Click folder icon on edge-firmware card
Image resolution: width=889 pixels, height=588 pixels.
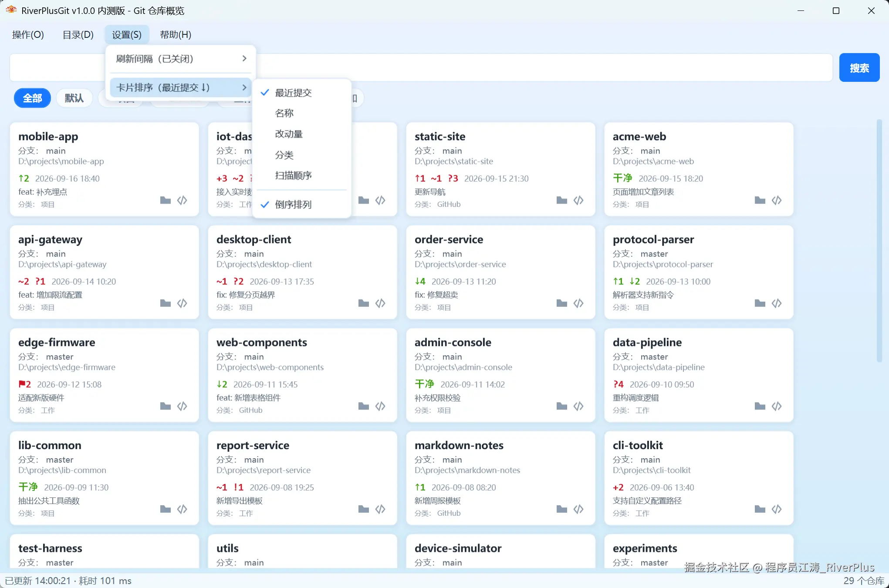point(165,406)
